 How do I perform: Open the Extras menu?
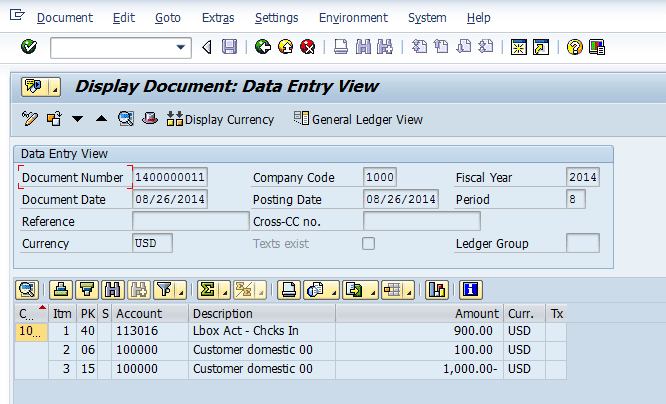pyautogui.click(x=218, y=18)
